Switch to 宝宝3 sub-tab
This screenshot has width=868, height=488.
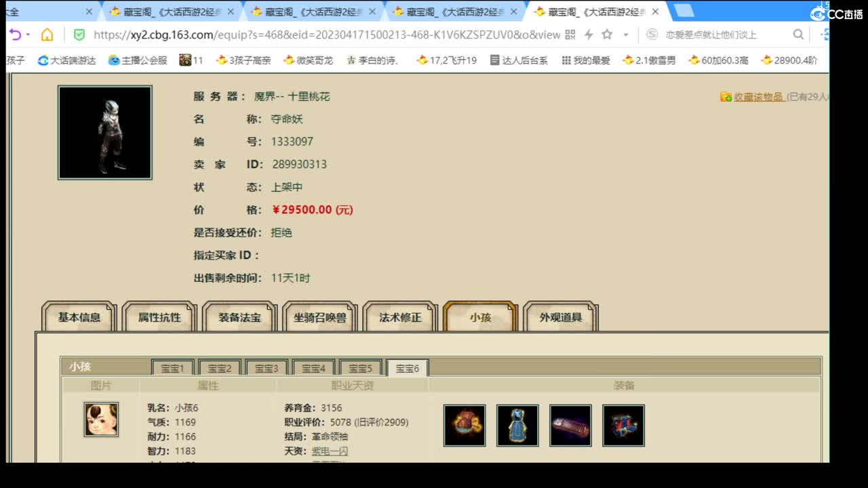pyautogui.click(x=267, y=368)
